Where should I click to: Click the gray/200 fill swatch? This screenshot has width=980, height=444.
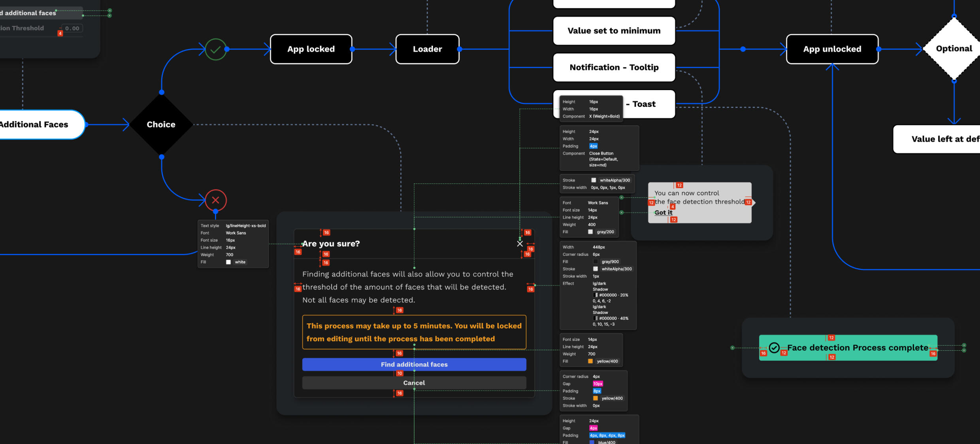590,232
